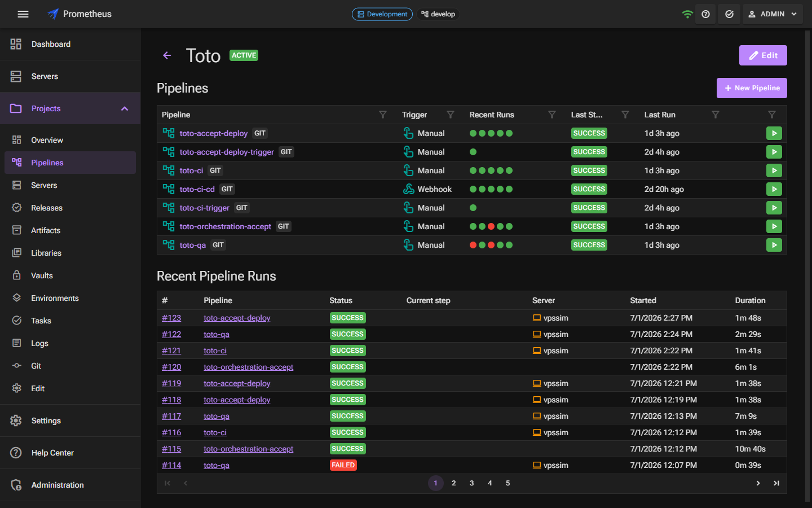Viewport: 812px width, 508px height.
Task: Select Pipelines under Projects
Action: 70,163
